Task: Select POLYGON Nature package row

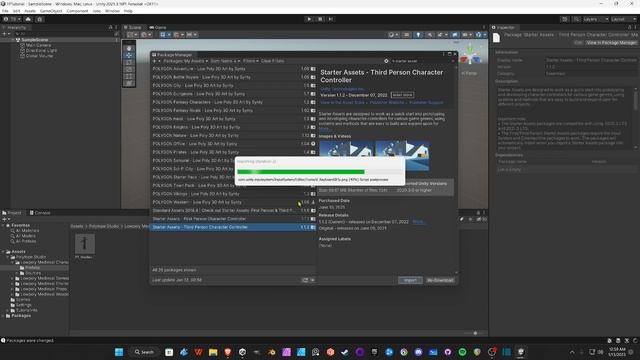Action: pyautogui.click(x=234, y=136)
